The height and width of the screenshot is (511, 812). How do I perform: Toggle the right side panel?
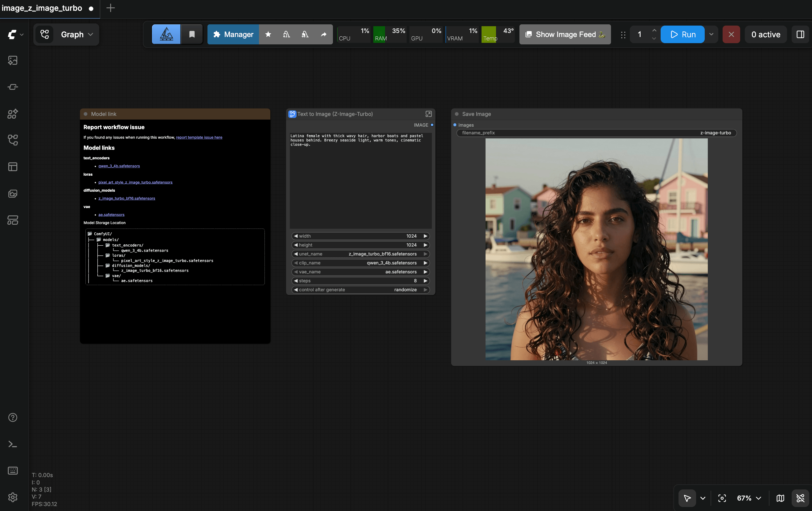point(800,35)
